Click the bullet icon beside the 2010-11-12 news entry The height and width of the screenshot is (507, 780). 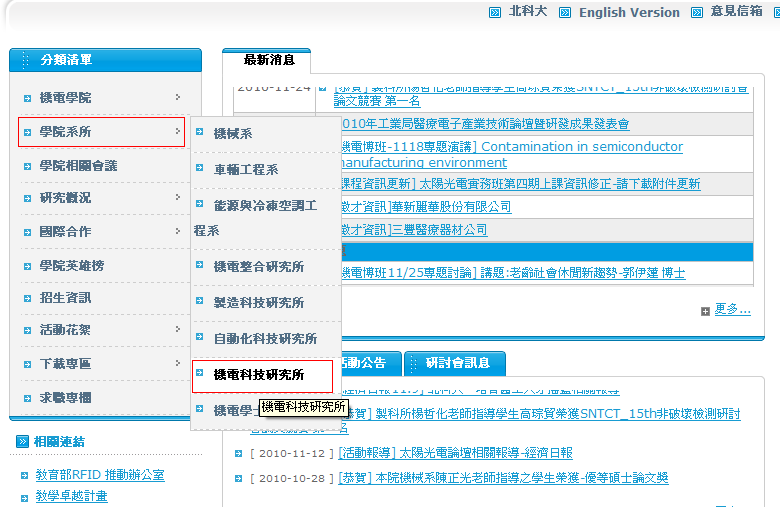coord(238,453)
